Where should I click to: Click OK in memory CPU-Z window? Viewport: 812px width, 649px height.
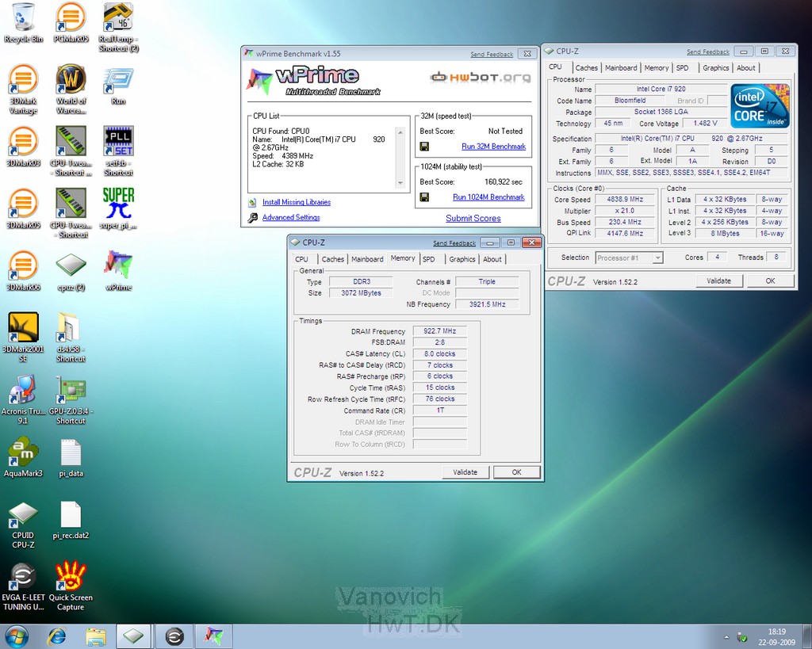[516, 472]
